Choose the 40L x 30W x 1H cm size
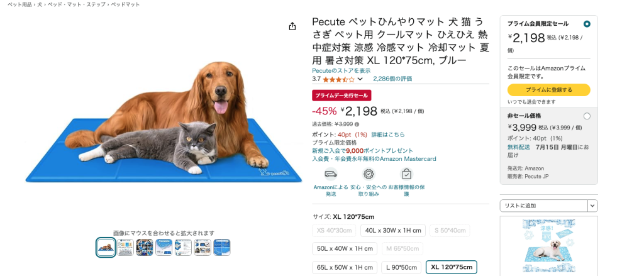The height and width of the screenshot is (276, 644). [x=392, y=231]
